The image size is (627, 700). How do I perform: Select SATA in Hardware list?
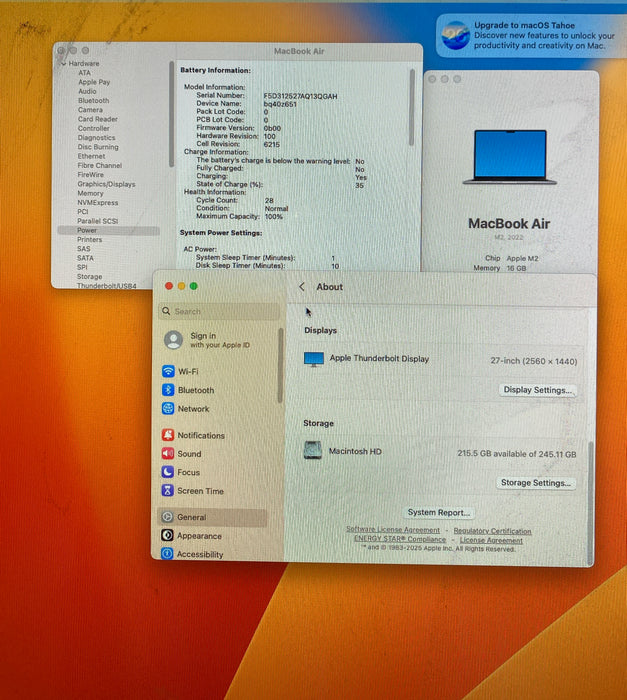point(85,258)
